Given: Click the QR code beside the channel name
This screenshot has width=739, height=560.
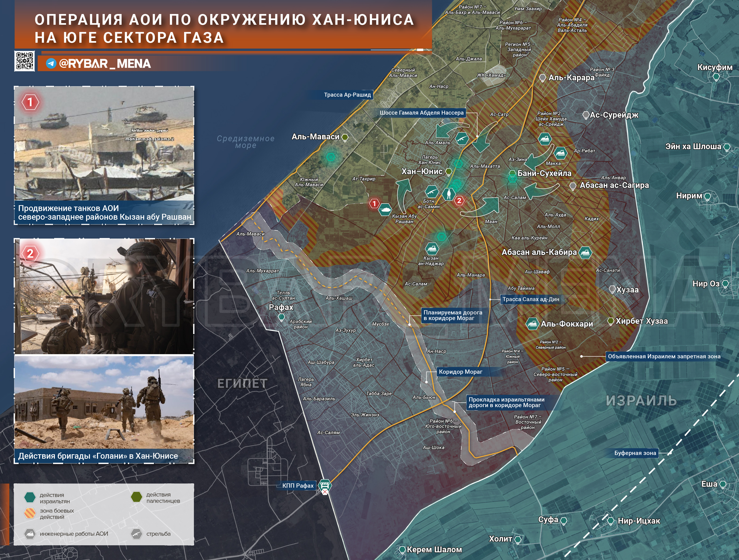Looking at the screenshot, I should [x=25, y=61].
